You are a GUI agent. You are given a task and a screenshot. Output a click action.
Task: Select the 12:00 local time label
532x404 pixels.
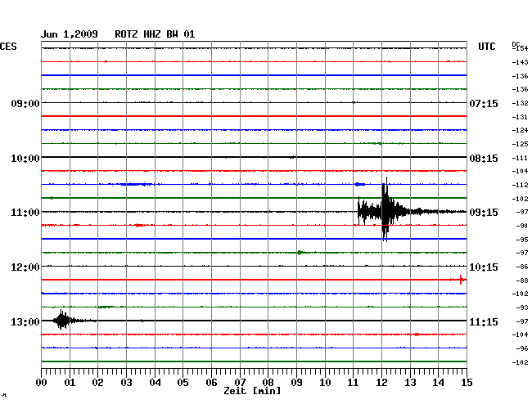pos(25,267)
